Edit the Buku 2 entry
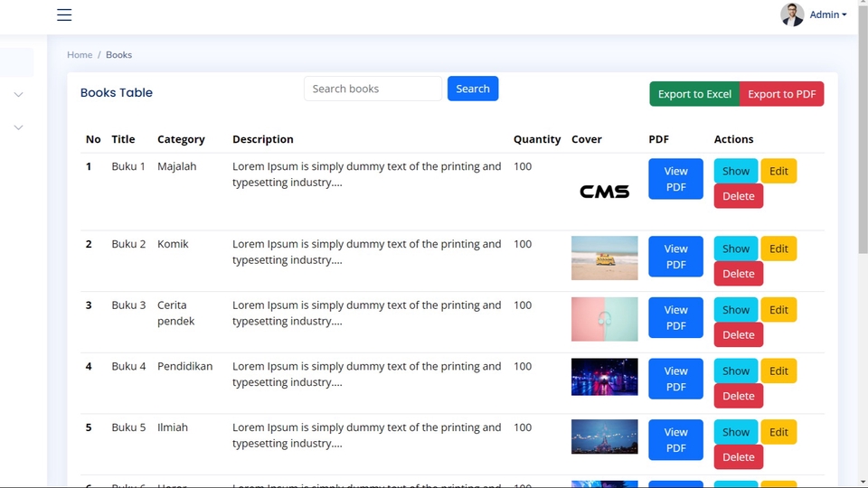The width and height of the screenshot is (868, 488). [778, 249]
